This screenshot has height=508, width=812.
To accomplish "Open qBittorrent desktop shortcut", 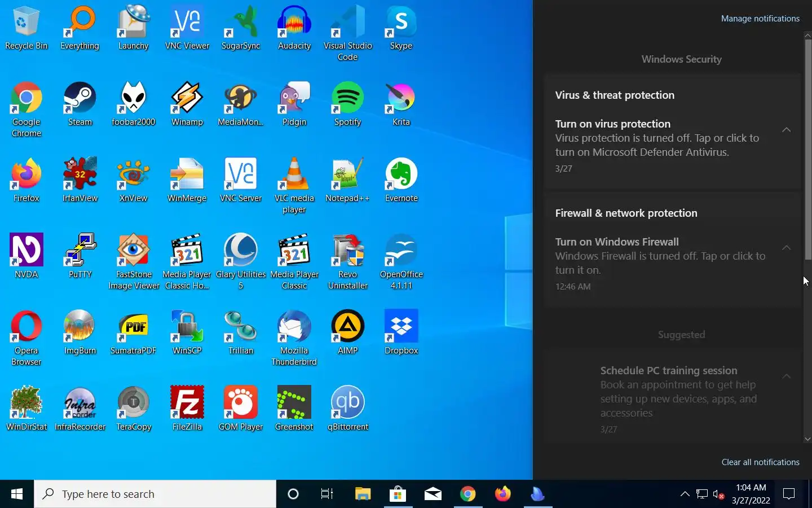I will pyautogui.click(x=347, y=409).
